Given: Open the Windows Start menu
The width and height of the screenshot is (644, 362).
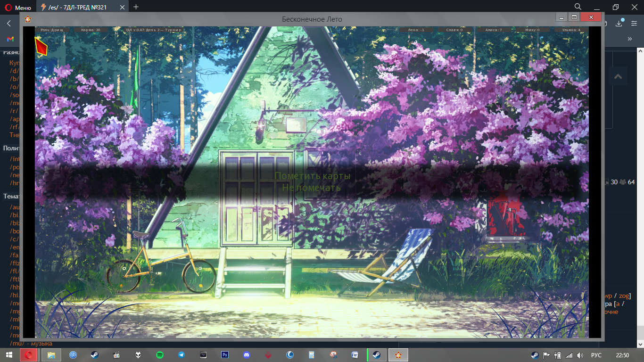Looking at the screenshot, I should (x=9, y=355).
